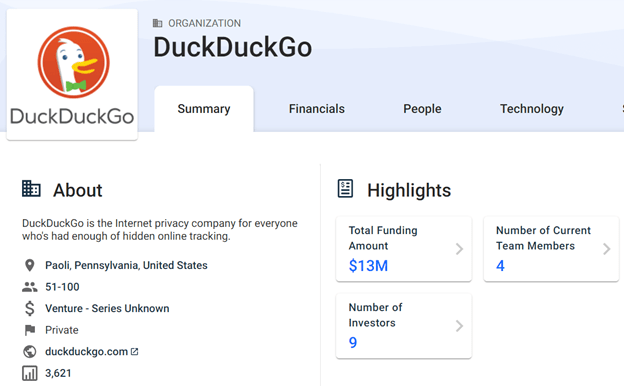Click the flag icon next to Private

29,330
